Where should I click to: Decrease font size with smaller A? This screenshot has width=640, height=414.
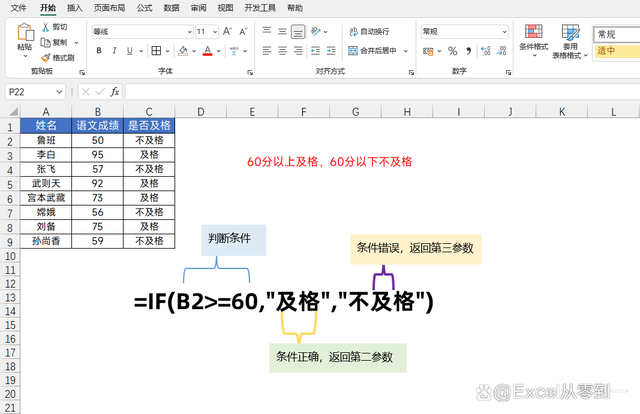coord(243,31)
